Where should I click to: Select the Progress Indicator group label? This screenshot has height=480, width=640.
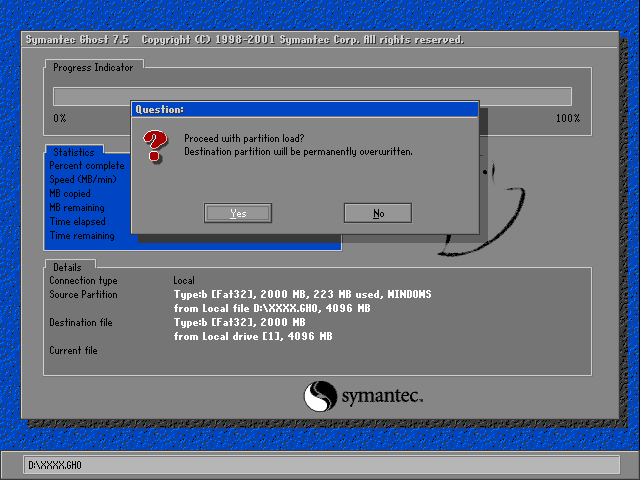(x=93, y=67)
